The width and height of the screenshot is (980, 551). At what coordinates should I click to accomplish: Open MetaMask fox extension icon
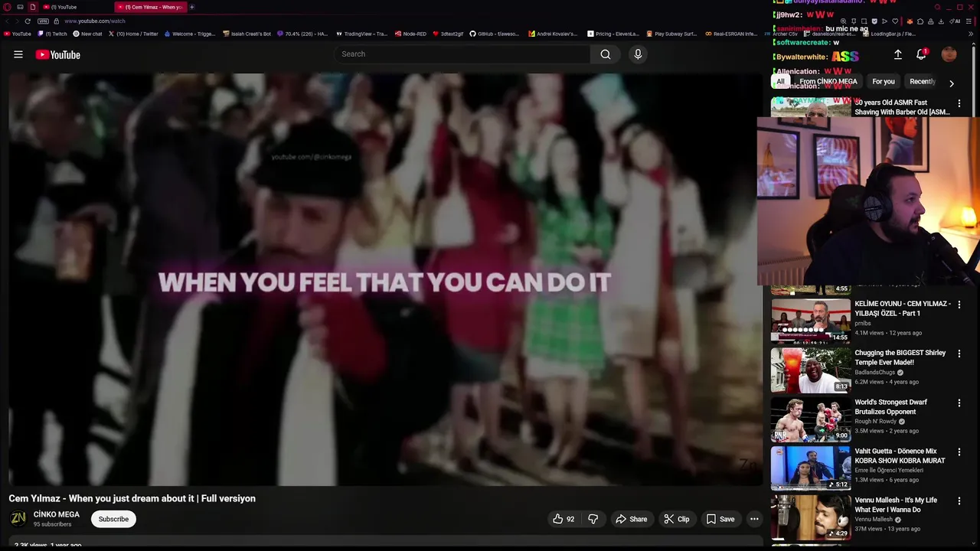(x=910, y=21)
